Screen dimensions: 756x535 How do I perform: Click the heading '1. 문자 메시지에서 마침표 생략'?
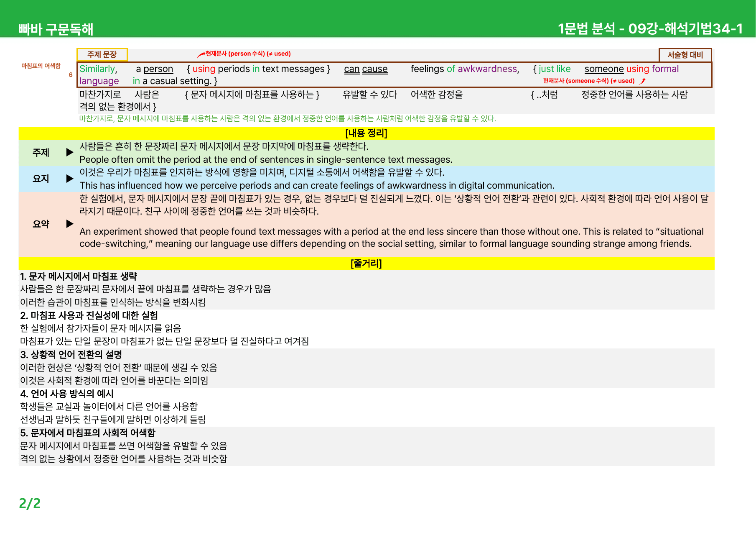[x=79, y=276]
